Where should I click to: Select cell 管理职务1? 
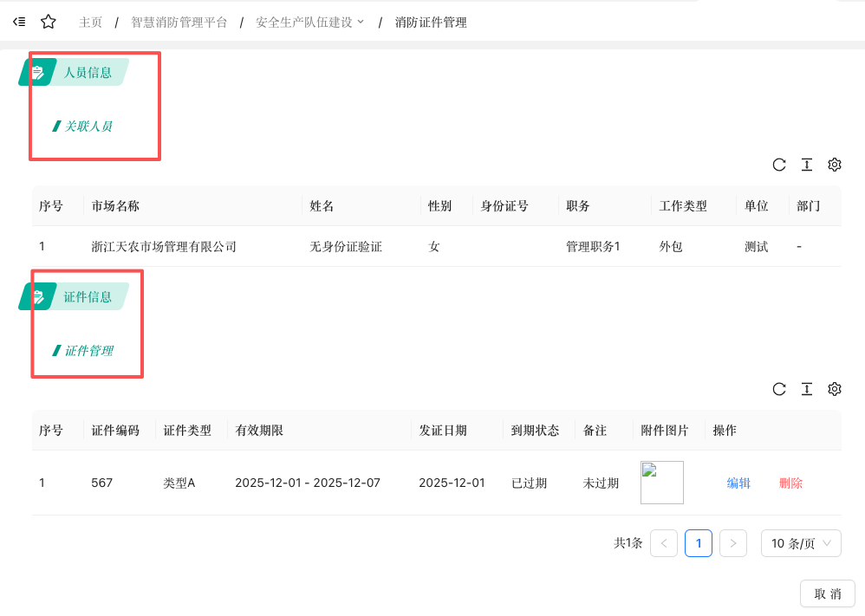click(593, 247)
